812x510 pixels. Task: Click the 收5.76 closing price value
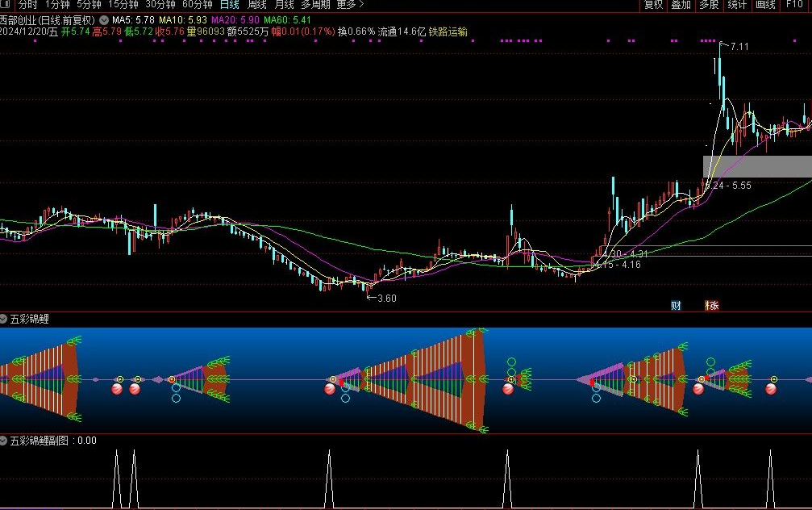[x=170, y=31]
